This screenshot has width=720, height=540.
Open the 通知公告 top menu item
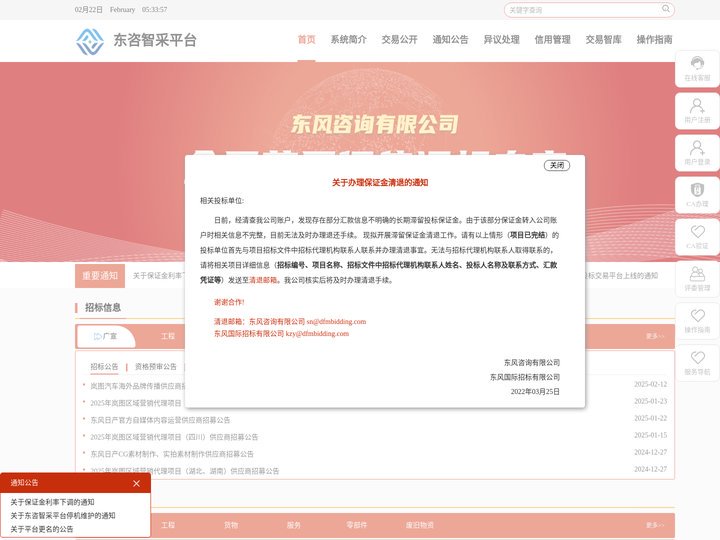click(450, 39)
